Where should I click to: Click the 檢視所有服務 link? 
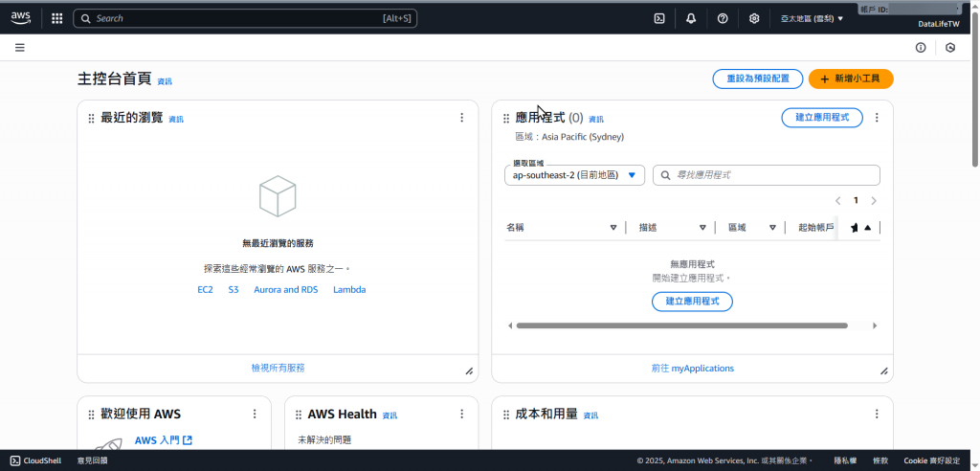point(278,369)
